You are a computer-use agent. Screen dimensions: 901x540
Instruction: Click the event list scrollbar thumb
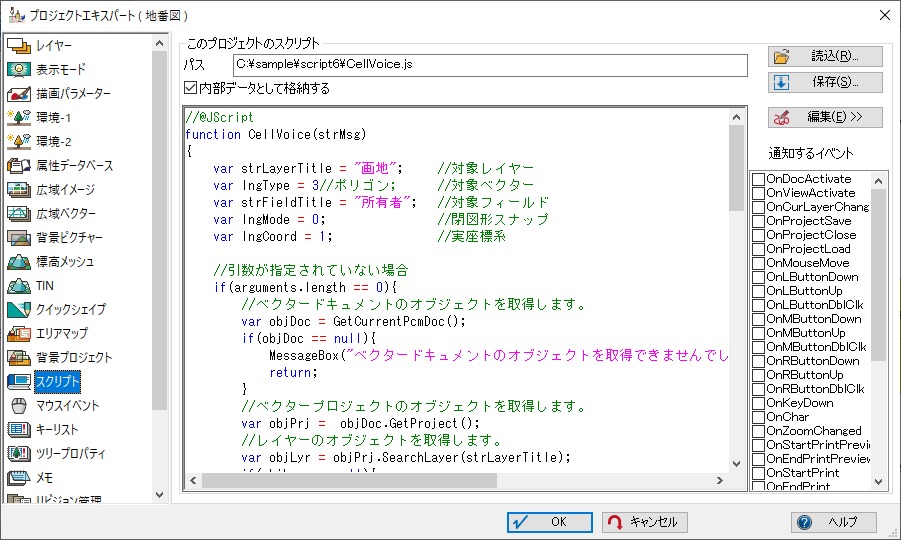click(x=878, y=275)
